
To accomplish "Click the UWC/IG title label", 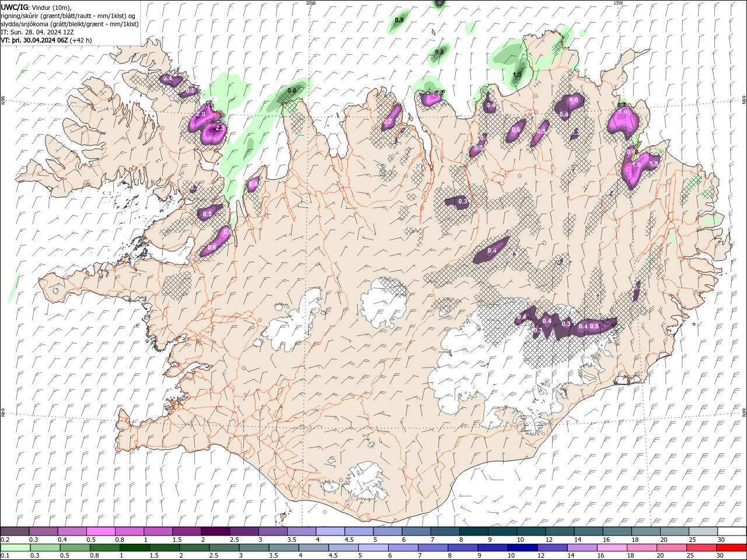I will coord(14,7).
